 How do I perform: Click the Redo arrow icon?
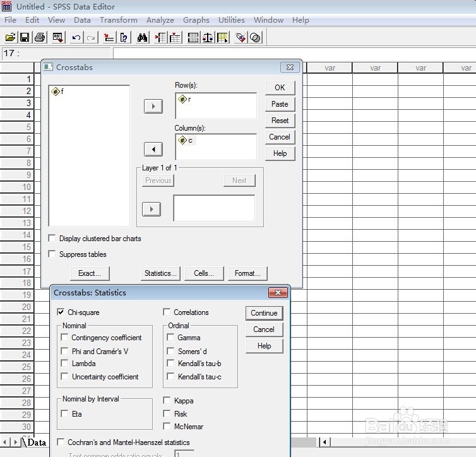pyautogui.click(x=91, y=38)
